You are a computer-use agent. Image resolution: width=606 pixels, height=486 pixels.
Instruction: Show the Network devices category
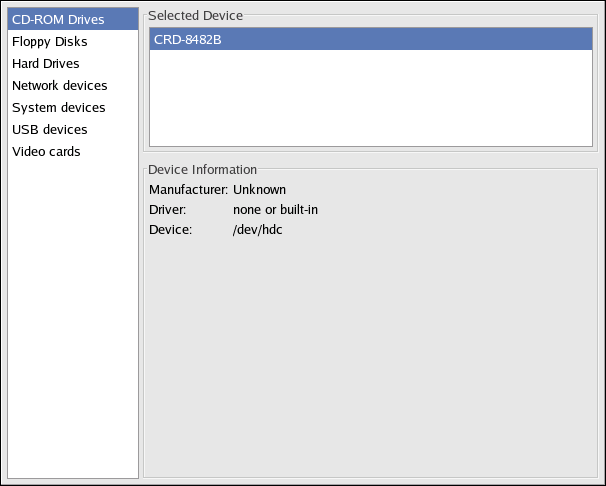click(59, 86)
